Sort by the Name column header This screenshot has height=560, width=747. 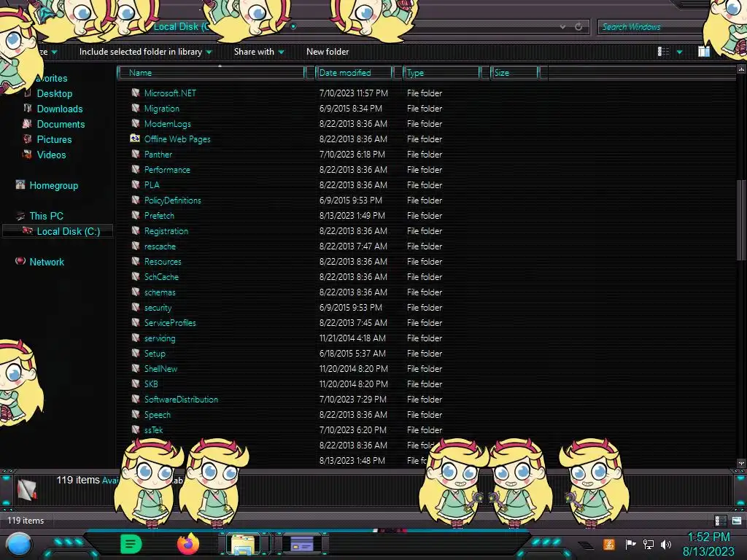[212, 73]
